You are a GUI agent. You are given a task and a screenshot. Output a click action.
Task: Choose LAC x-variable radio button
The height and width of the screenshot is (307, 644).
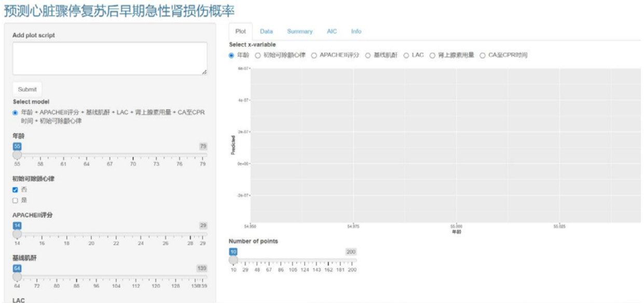tap(406, 55)
